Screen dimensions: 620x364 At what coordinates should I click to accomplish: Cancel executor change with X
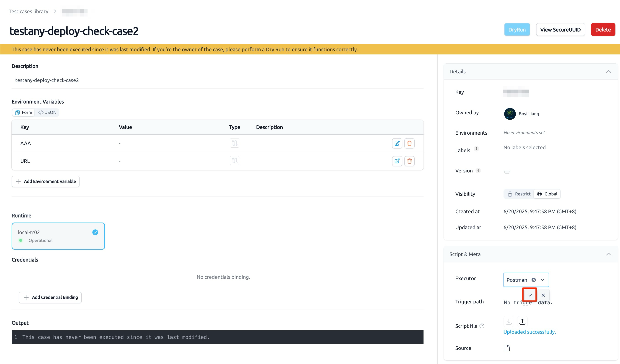tap(543, 295)
